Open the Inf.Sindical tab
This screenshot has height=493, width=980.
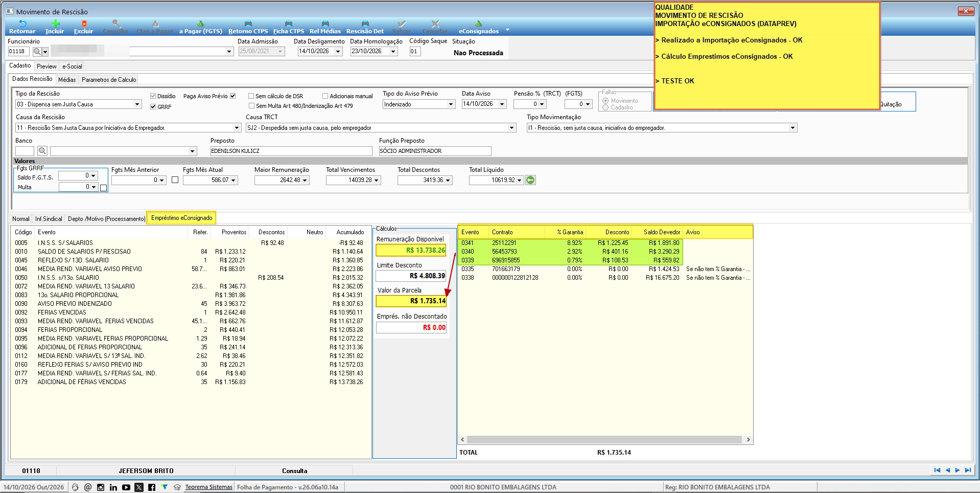tap(49, 219)
